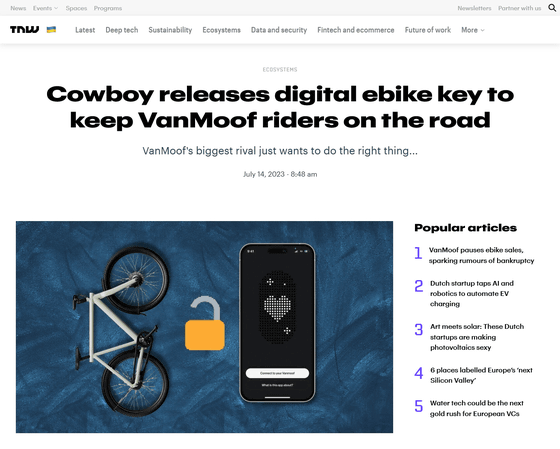Open Fintech and ecommerce section
The image size is (560, 449).
(356, 30)
